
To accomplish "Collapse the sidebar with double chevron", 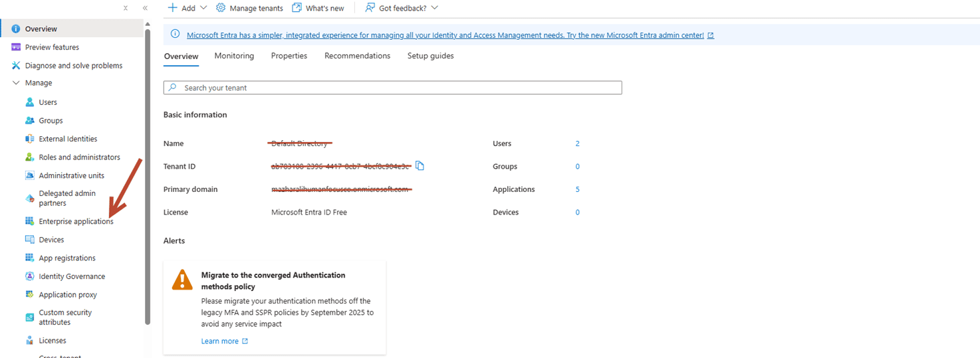I will [145, 8].
